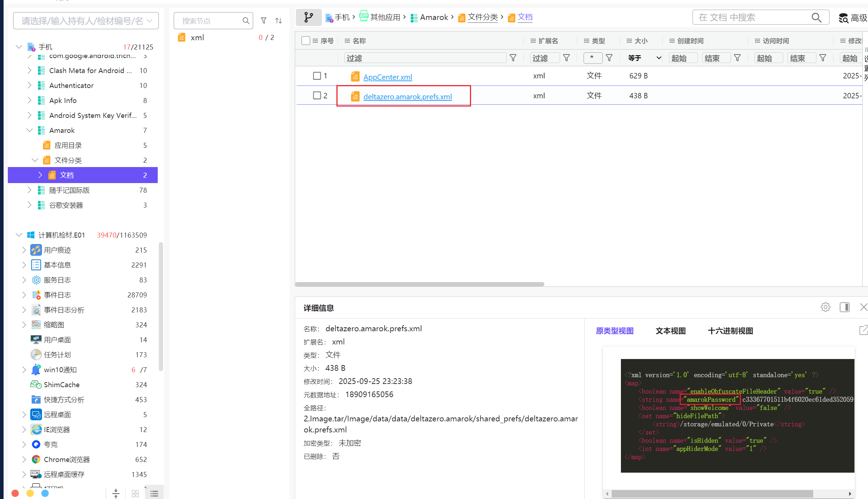
Task: Switch to the 十六进制视图 tab
Action: point(730,331)
